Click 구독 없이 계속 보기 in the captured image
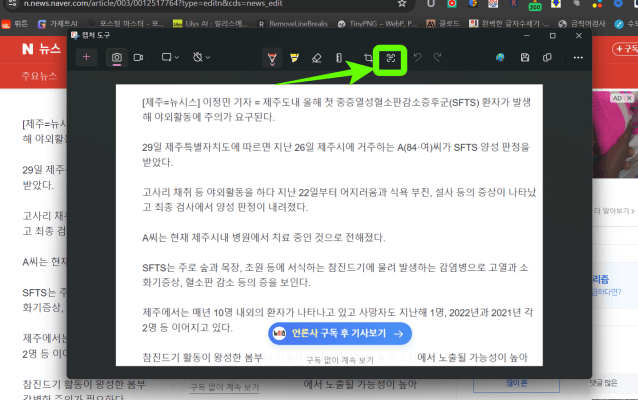The image size is (638, 400). (x=340, y=360)
